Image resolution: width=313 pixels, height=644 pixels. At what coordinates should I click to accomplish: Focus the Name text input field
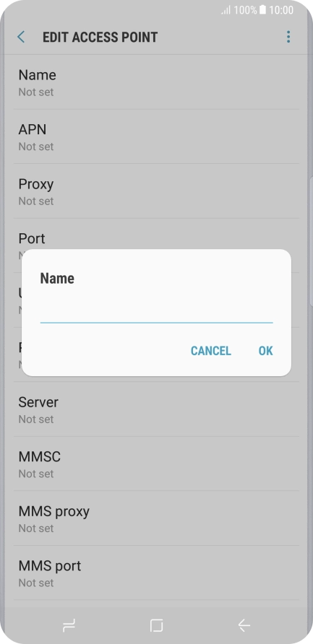156,313
